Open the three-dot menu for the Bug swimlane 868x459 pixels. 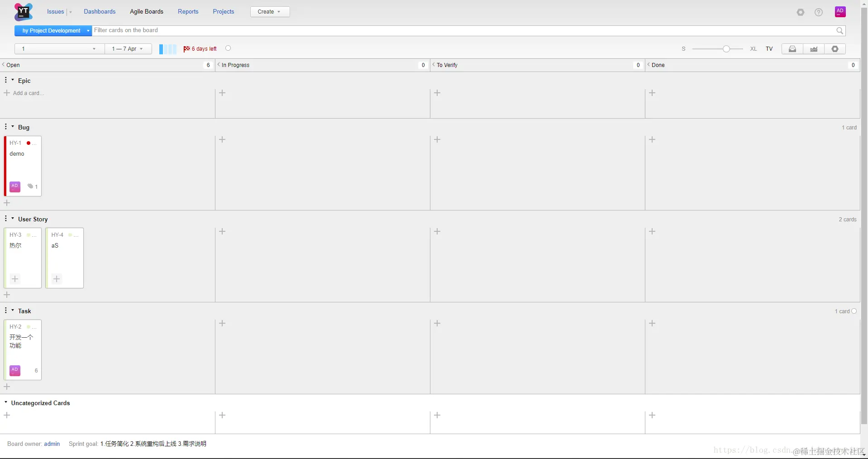5,127
